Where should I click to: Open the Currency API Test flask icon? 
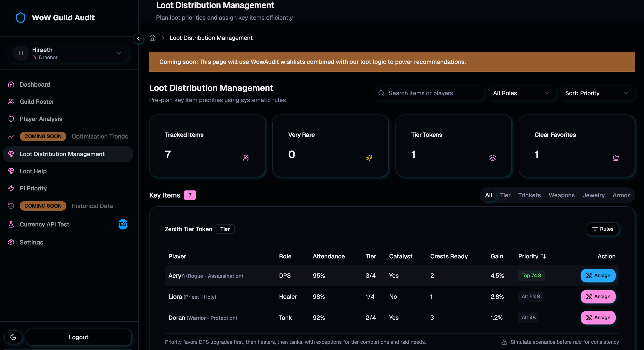click(11, 224)
